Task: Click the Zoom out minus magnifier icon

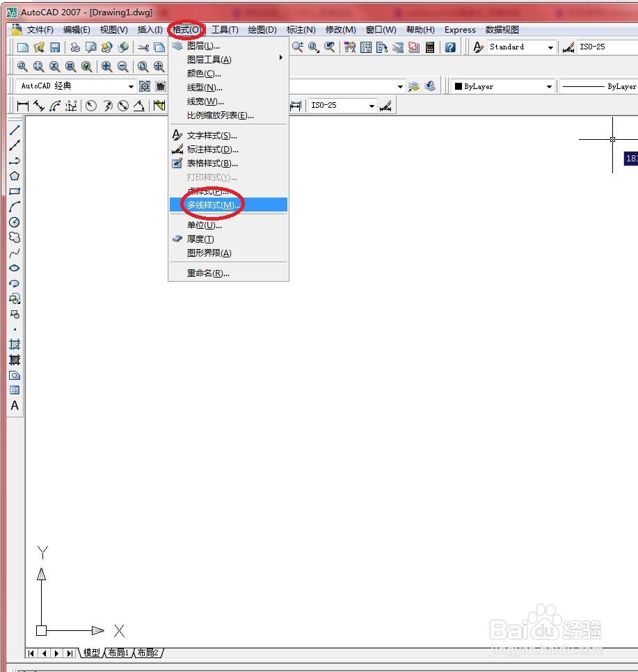Action: click(x=123, y=66)
